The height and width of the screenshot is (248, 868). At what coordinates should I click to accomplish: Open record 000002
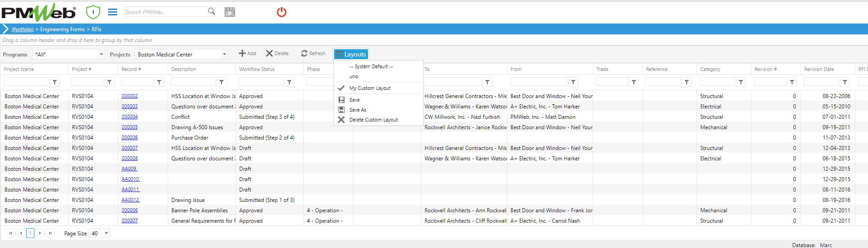(130, 96)
